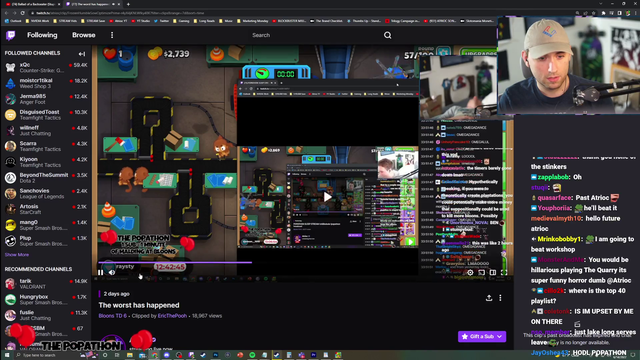Click the browser address bar
Image resolution: width=640 pixels, height=360 pixels.
[x=302, y=13]
